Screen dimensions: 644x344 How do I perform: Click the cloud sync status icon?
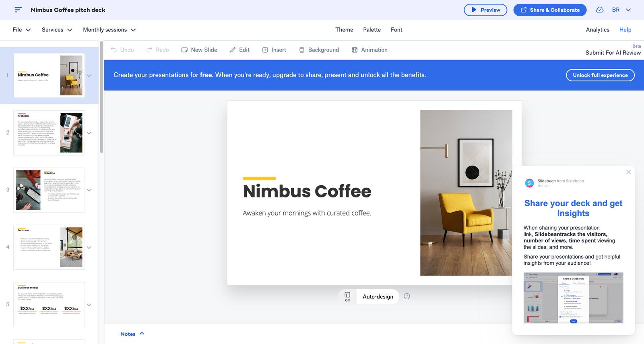(x=600, y=10)
